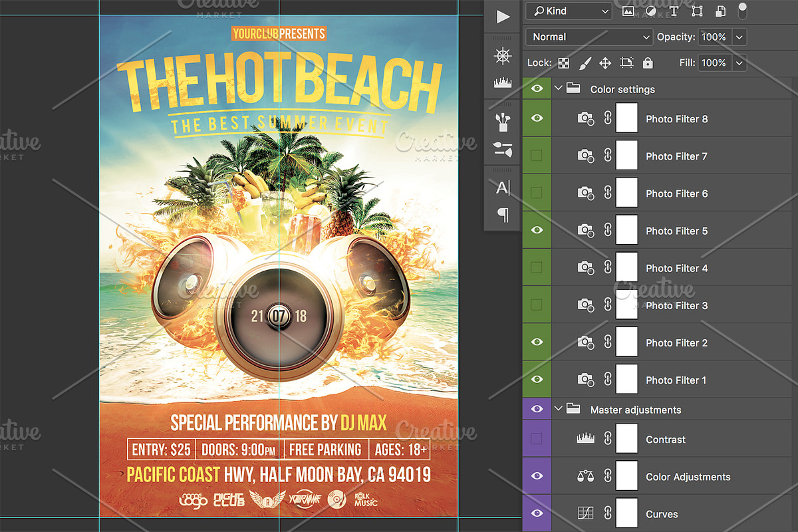Click Photo Filter 1 camera adjustment icon
Screen dimensions: 798x532
[x=586, y=379]
